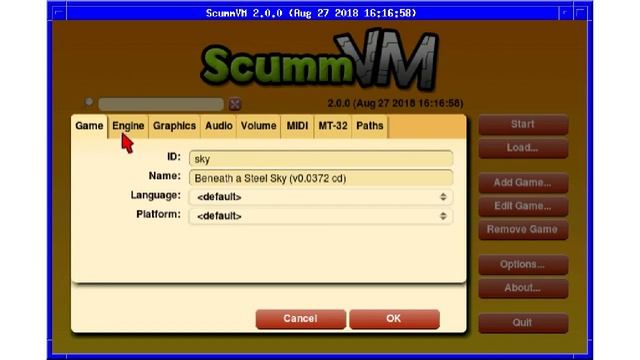
Task: Click the window menu button in title bar
Action: pos(59,13)
